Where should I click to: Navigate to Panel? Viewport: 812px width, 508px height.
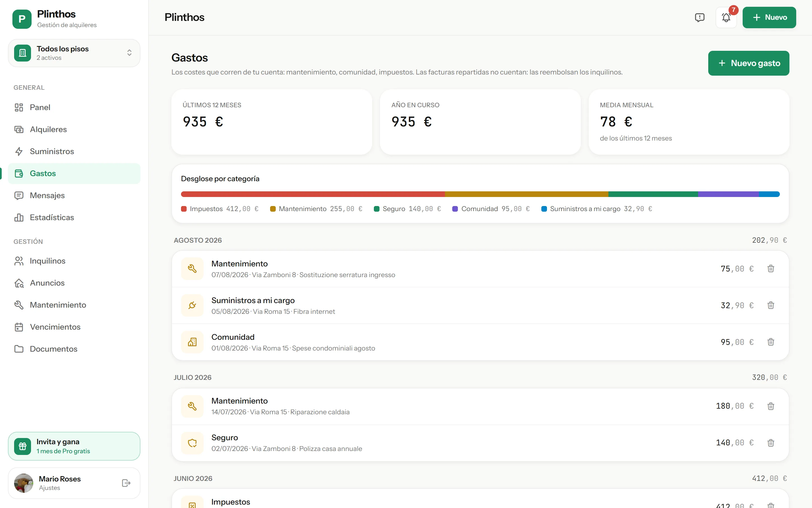(x=74, y=107)
